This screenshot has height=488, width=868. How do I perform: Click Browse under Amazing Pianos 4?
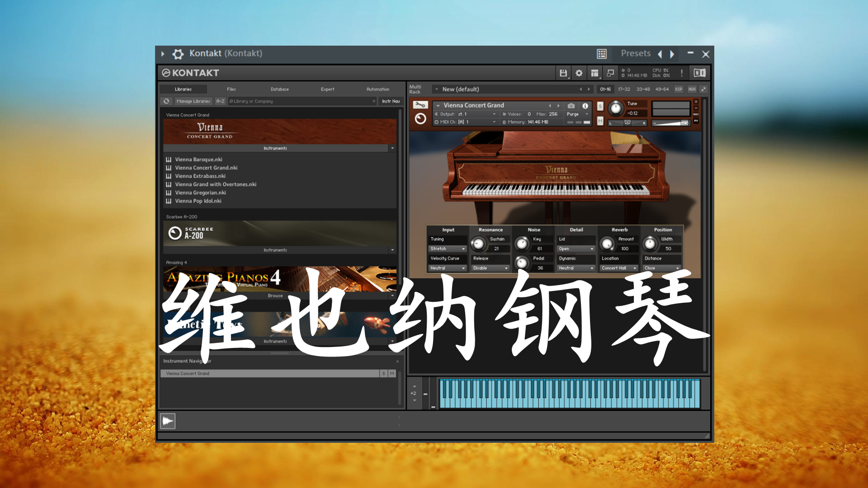(x=275, y=296)
